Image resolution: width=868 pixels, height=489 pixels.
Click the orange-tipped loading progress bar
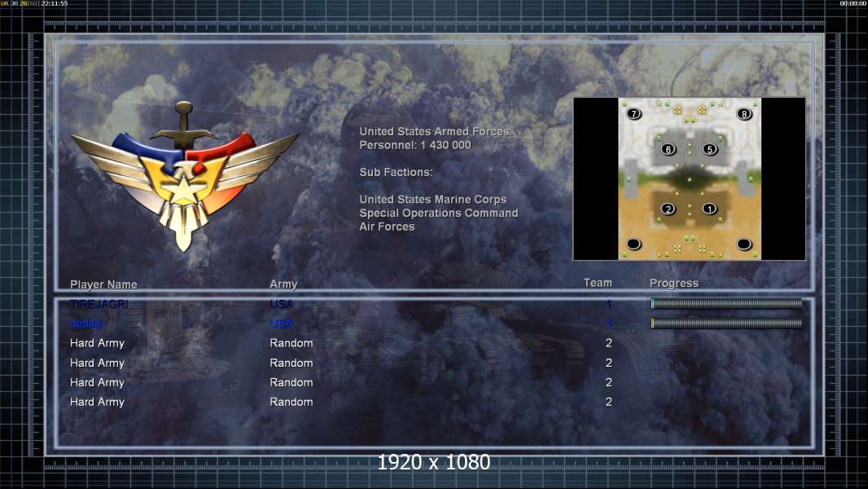pyautogui.click(x=726, y=323)
